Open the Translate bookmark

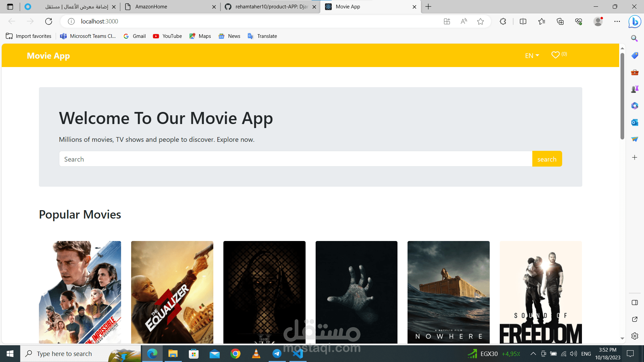[262, 36]
